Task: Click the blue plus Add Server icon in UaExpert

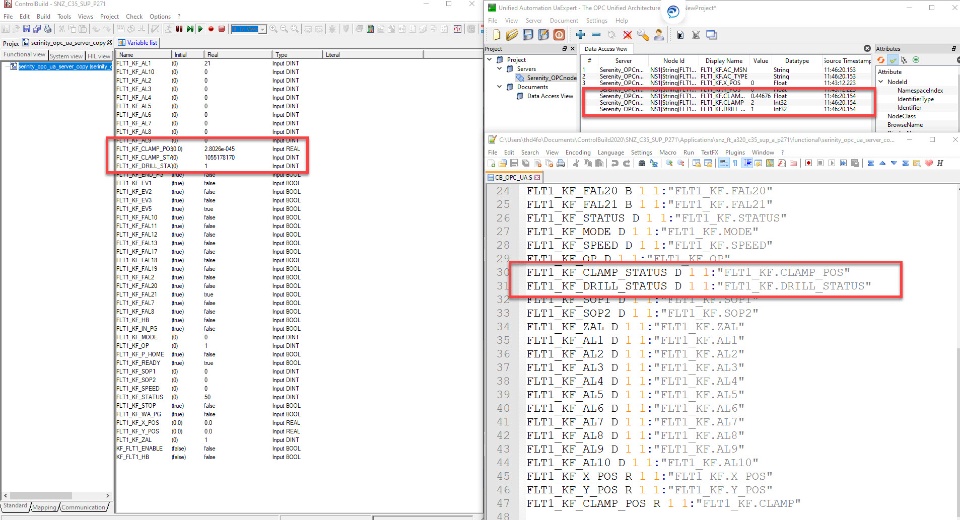Action: (x=581, y=35)
